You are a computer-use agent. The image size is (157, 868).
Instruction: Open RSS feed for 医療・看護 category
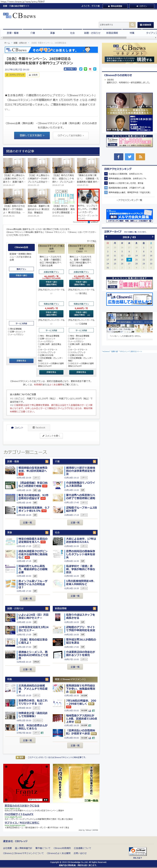(x=47, y=462)
